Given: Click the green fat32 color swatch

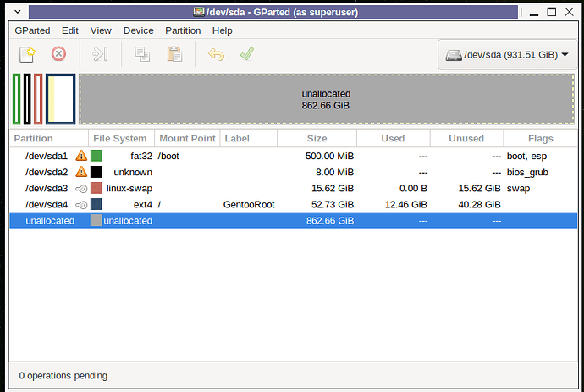Looking at the screenshot, I should (x=96, y=156).
